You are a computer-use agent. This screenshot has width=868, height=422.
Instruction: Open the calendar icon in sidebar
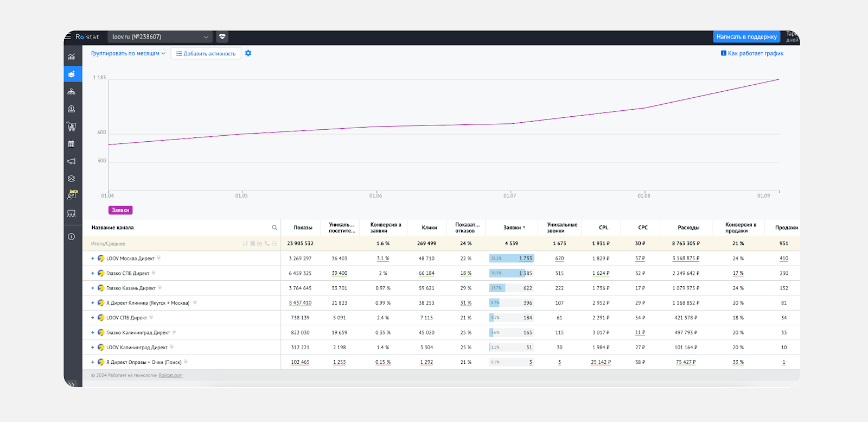click(x=71, y=144)
